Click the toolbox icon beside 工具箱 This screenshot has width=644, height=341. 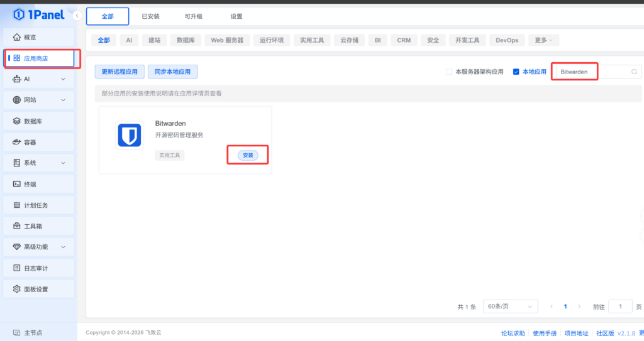[x=16, y=225]
